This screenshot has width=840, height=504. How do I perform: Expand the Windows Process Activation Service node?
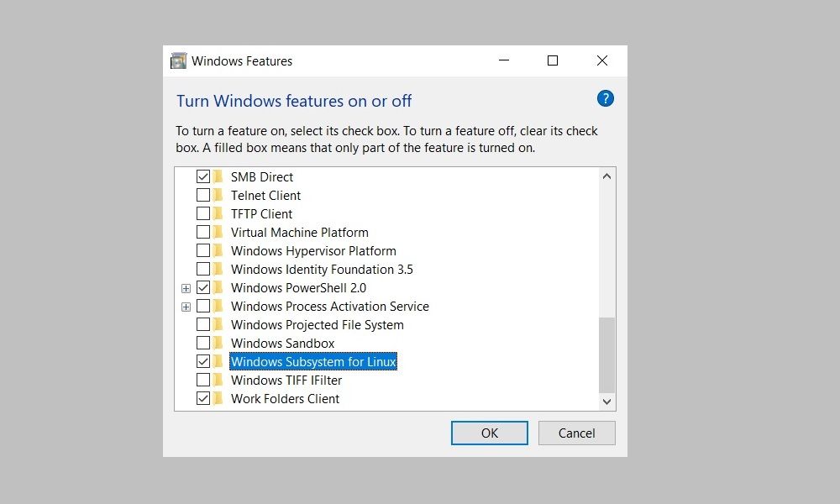tap(186, 306)
